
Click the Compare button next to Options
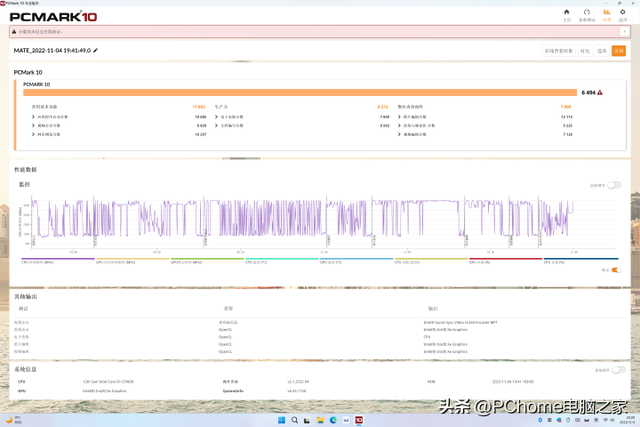click(585, 51)
